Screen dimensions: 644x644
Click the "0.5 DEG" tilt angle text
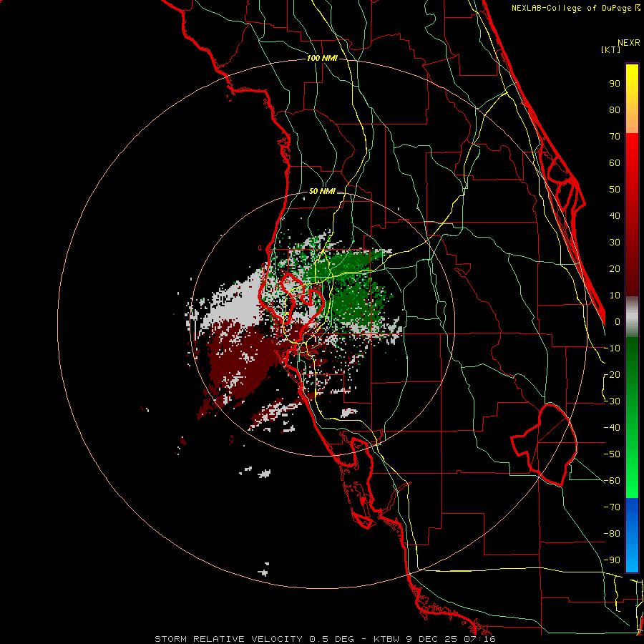click(331, 639)
